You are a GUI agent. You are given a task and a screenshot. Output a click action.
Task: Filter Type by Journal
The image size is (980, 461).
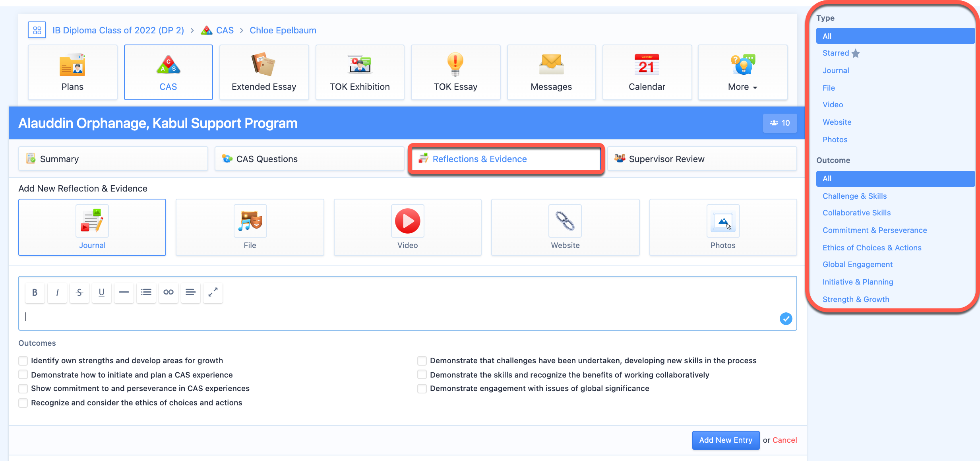pos(836,71)
